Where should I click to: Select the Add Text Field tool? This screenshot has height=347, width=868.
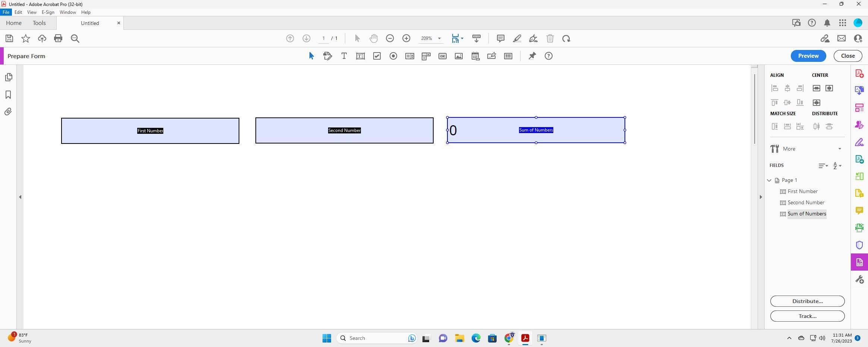360,56
